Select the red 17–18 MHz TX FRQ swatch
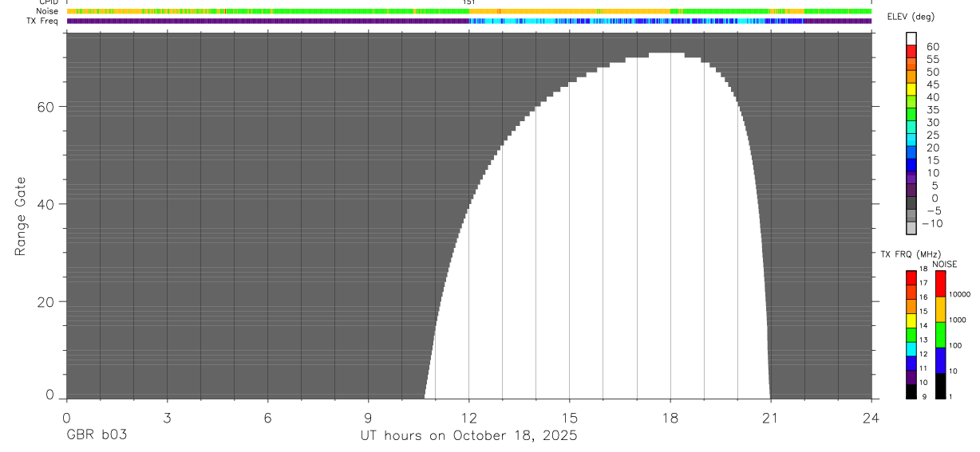 click(911, 277)
